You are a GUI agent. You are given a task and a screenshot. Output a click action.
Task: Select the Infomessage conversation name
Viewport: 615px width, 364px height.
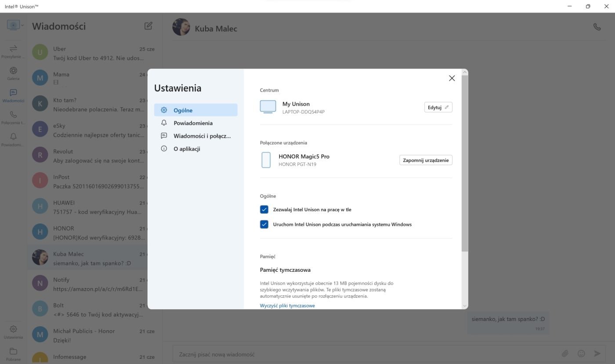coord(69,357)
